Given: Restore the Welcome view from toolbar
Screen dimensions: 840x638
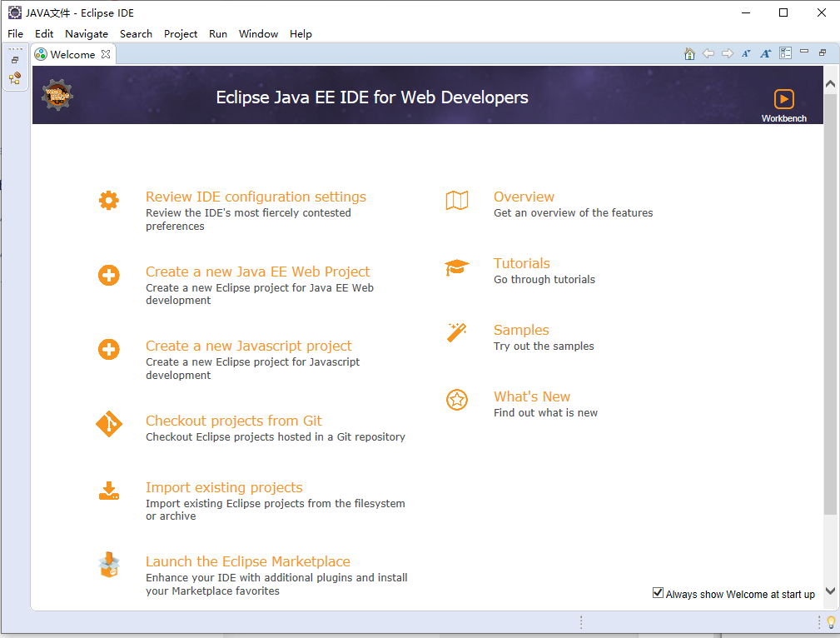Looking at the screenshot, I should tap(823, 52).
